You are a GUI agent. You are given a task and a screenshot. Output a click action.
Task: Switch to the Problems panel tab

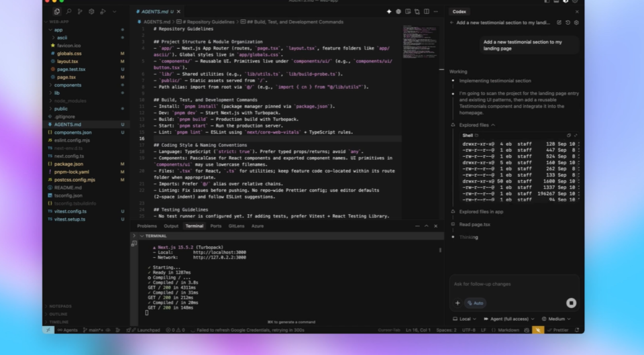pos(147,226)
